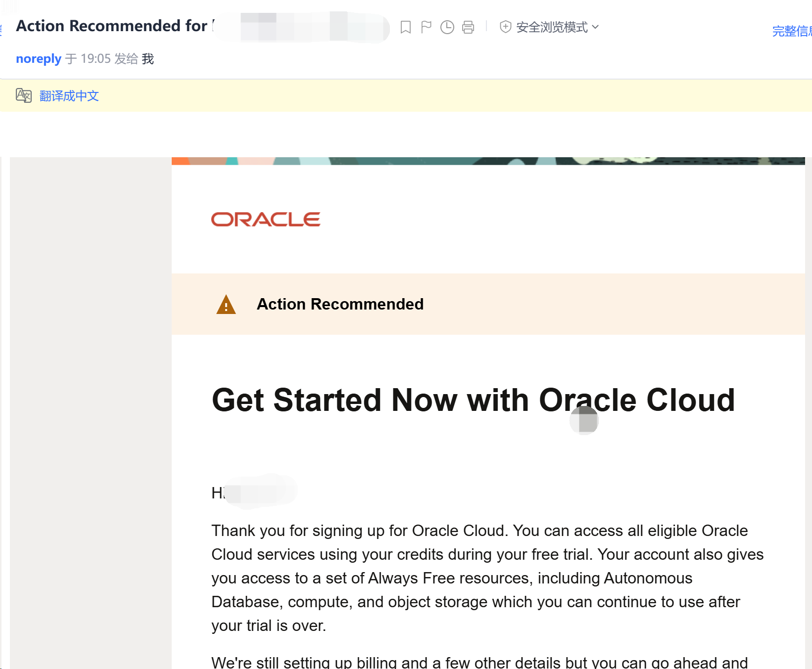The image size is (812, 669).
Task: Click the Action Recommended banner text
Action: tap(340, 304)
